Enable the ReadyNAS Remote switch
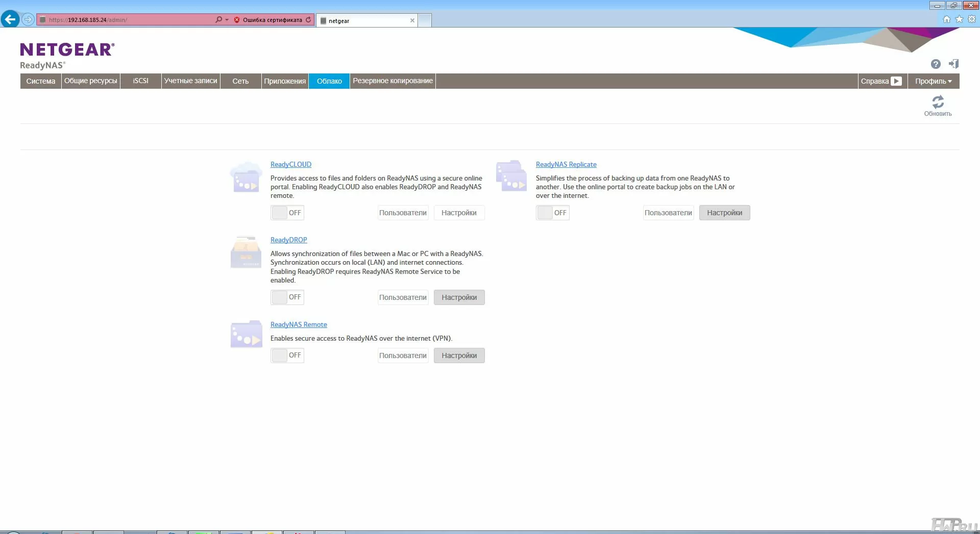Viewport: 980px width, 534px height. tap(287, 355)
